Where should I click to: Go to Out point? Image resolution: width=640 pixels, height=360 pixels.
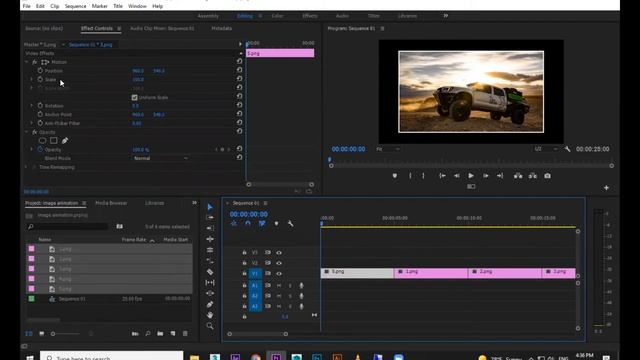pyautogui.click(x=500, y=176)
